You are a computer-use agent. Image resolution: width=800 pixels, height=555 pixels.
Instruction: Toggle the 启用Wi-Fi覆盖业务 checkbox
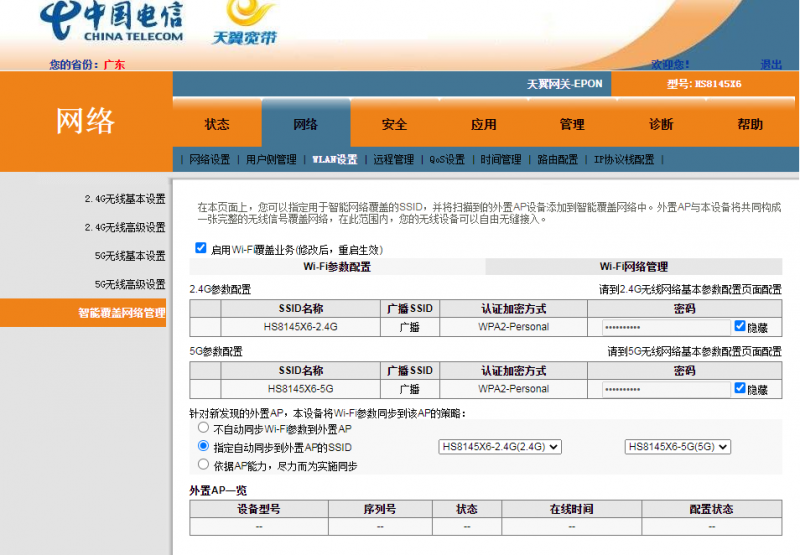point(201,248)
